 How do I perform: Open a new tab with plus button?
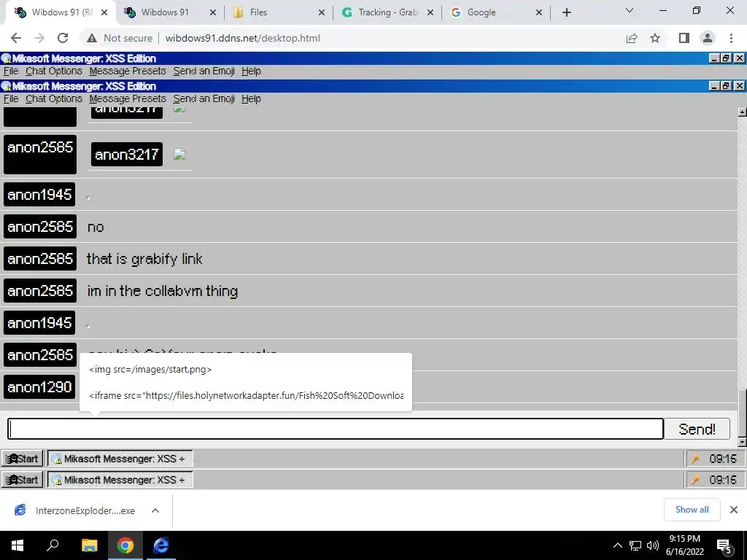[566, 12]
